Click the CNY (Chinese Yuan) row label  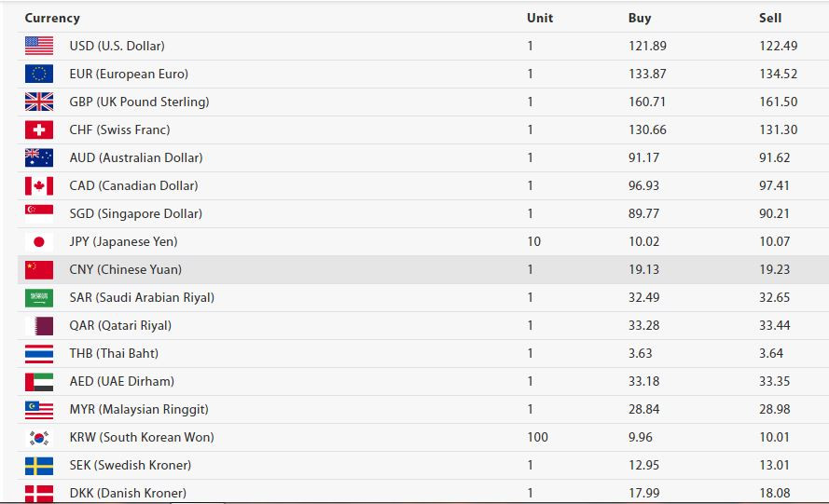(126, 269)
